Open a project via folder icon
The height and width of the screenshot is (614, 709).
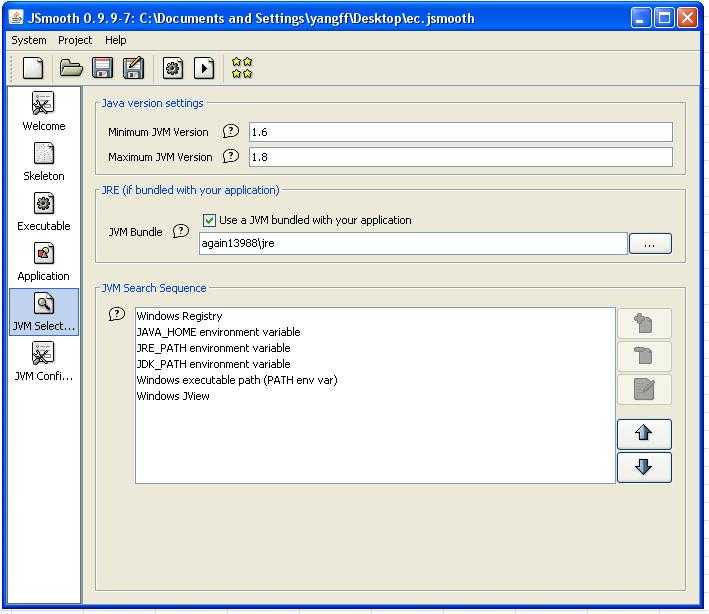(x=71, y=68)
